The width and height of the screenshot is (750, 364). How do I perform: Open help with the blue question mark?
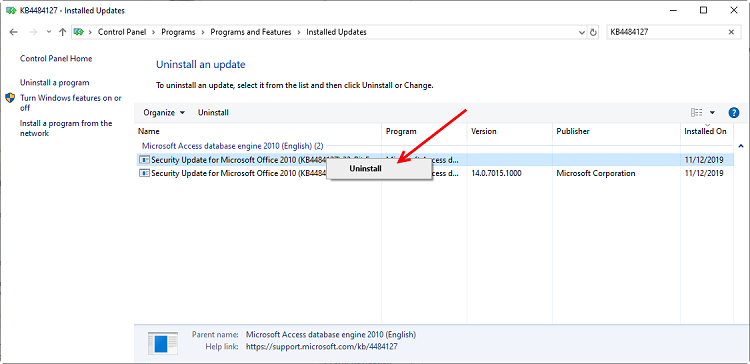click(x=734, y=113)
